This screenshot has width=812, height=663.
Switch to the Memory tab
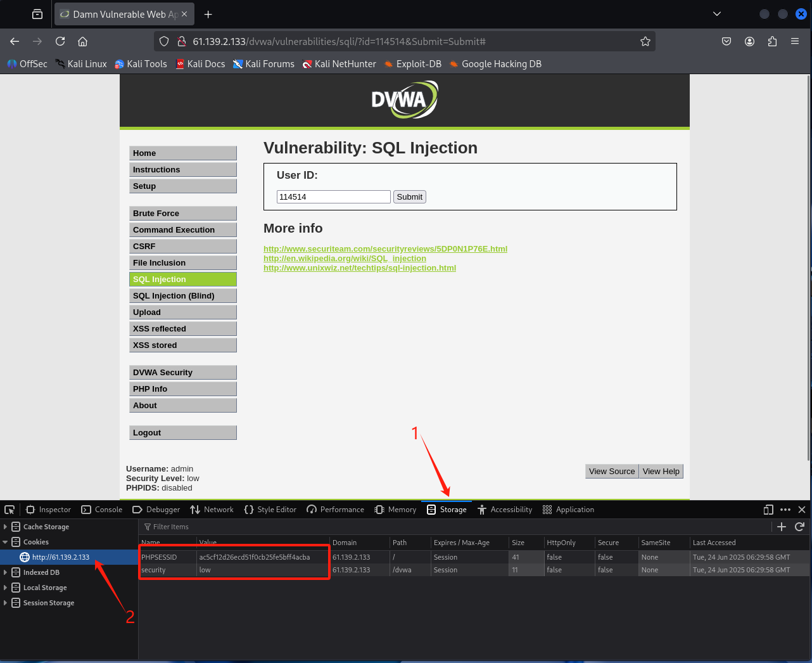pyautogui.click(x=396, y=510)
